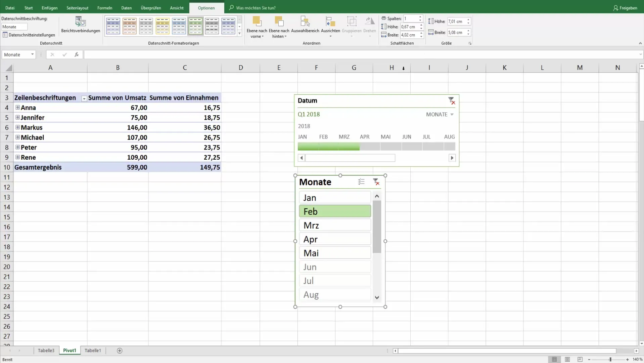Select Mai in Monate slicer
Viewport: 644px width, 363px height.
335,253
